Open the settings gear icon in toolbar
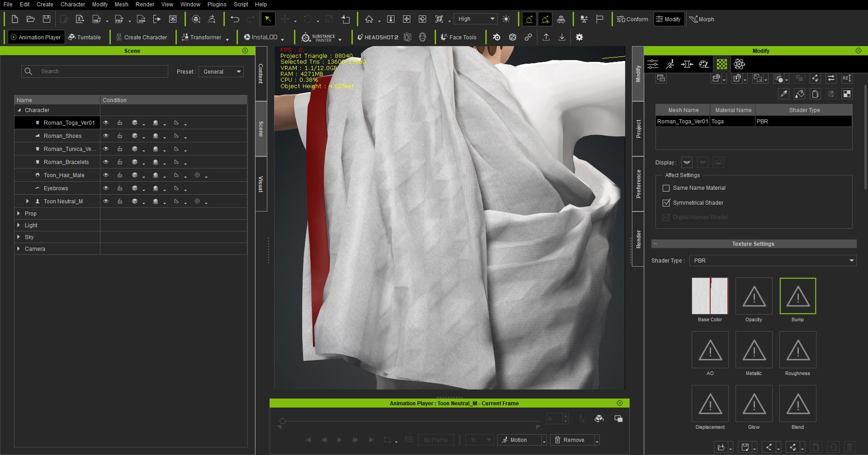This screenshot has height=455, width=868. pyautogui.click(x=579, y=37)
